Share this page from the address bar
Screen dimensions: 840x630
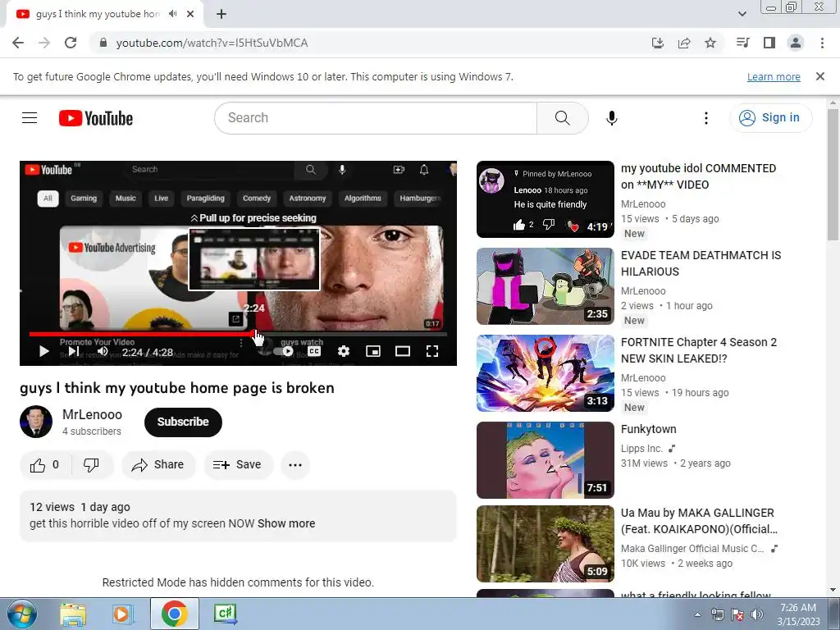(684, 43)
